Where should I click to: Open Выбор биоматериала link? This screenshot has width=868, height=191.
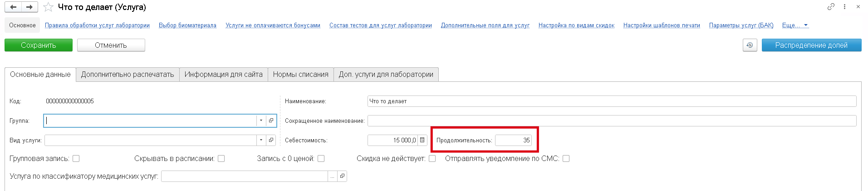coord(187,25)
